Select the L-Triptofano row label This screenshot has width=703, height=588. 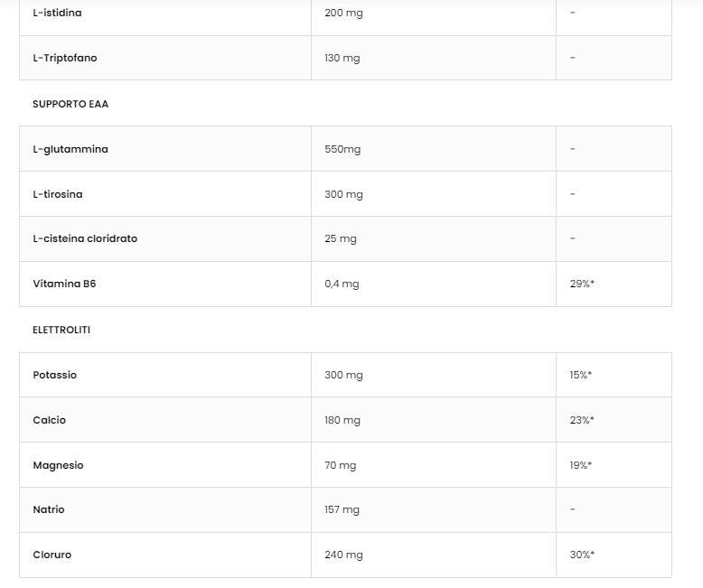pyautogui.click(x=64, y=58)
